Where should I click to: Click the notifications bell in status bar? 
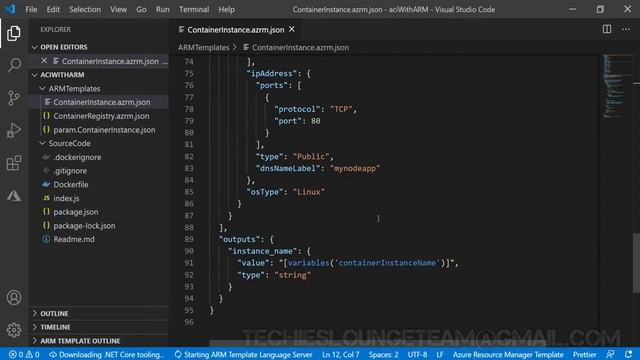click(x=629, y=354)
